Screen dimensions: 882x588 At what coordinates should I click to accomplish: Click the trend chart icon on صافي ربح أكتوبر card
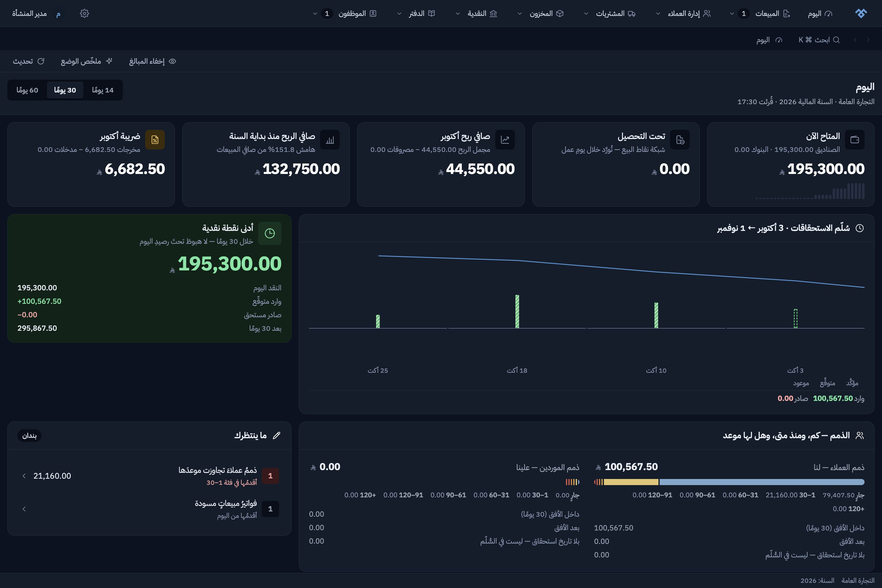[505, 140]
